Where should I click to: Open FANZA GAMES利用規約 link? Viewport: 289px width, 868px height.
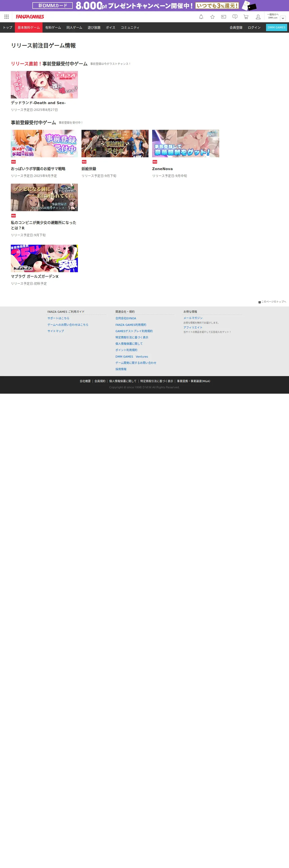coord(131,325)
